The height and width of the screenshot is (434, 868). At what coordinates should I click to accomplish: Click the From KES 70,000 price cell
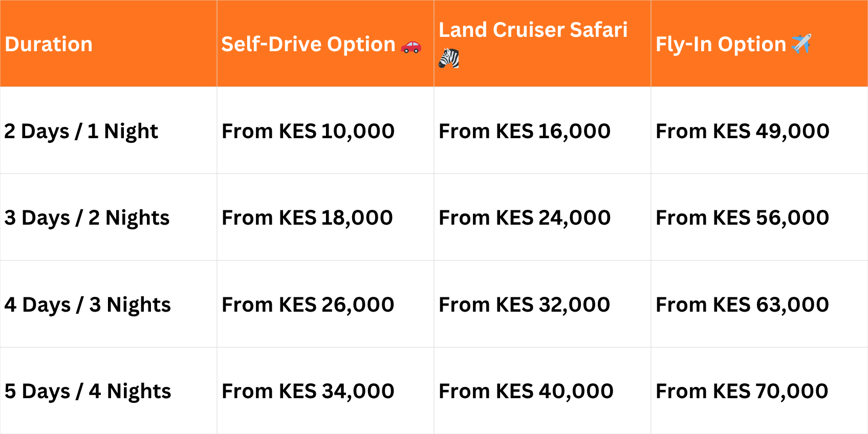coord(742,392)
